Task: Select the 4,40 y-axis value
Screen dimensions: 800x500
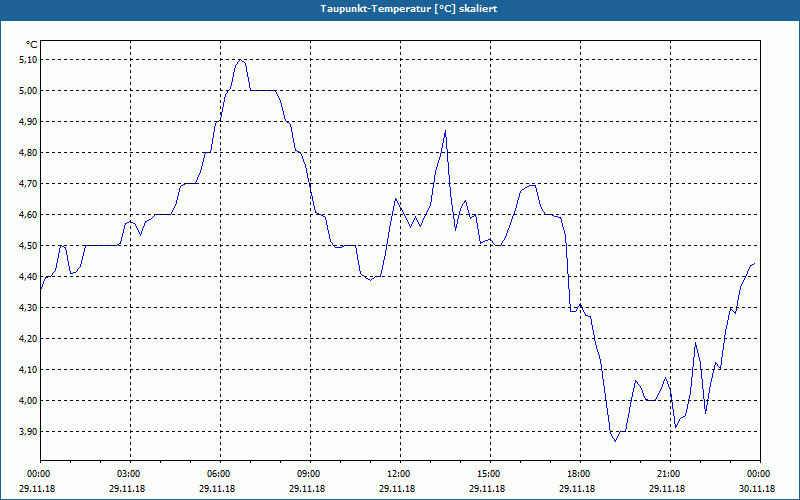Action: pyautogui.click(x=28, y=277)
